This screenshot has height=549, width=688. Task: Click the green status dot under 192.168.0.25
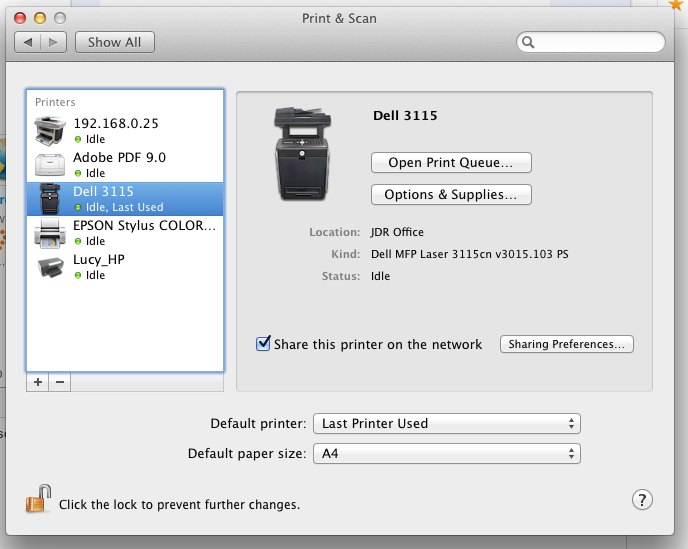[x=78, y=139]
